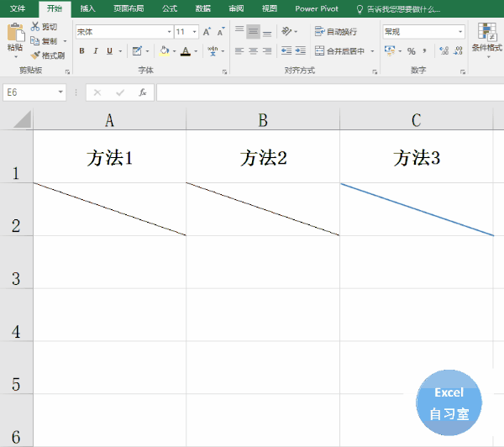Select cell C1 containing 方法3
This screenshot has height=447, width=504.
(x=417, y=156)
